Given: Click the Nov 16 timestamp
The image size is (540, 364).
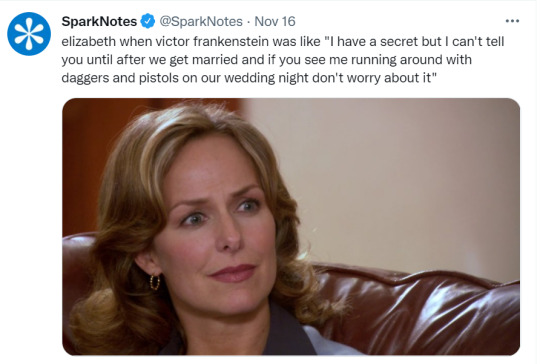Looking at the screenshot, I should pos(275,21).
